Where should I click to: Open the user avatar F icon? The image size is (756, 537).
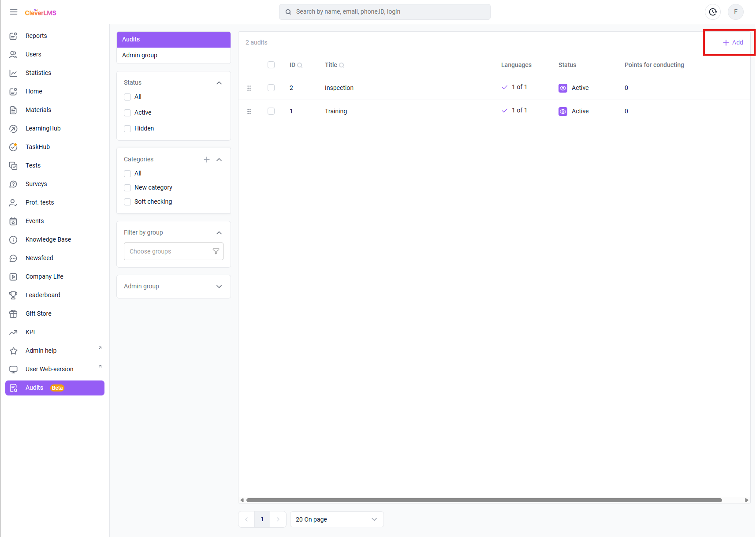pos(735,12)
